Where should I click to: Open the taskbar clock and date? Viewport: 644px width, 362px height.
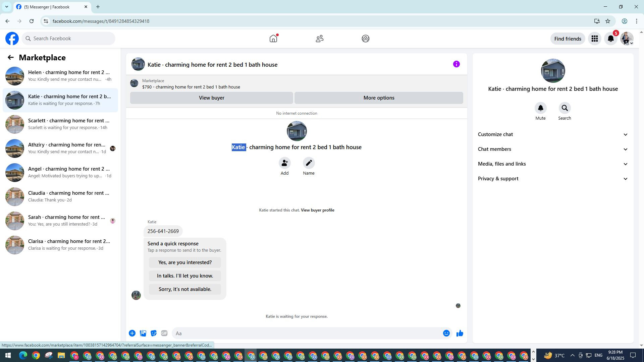[x=615, y=355]
